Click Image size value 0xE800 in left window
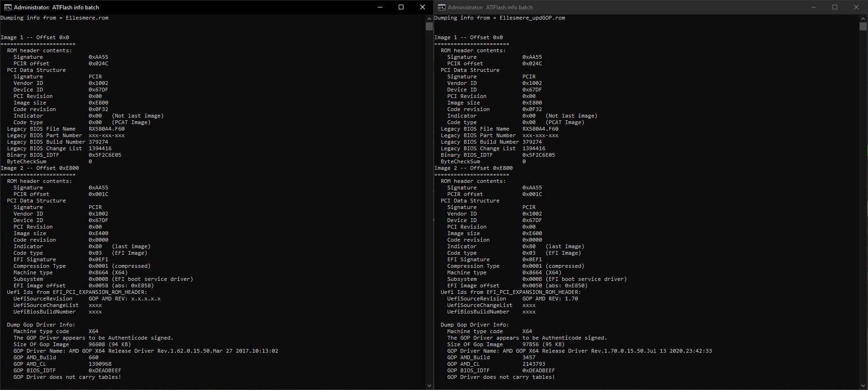Screen dimensions: 868x390 click(x=99, y=103)
